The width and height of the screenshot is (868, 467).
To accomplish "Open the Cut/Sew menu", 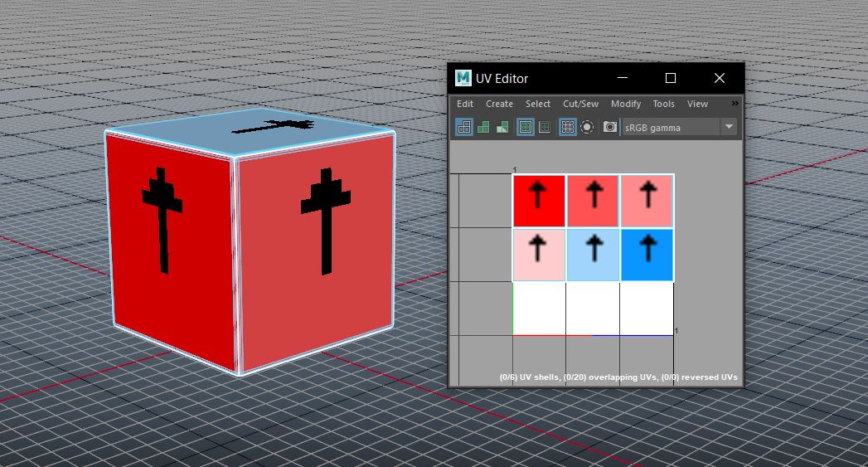I will (580, 104).
